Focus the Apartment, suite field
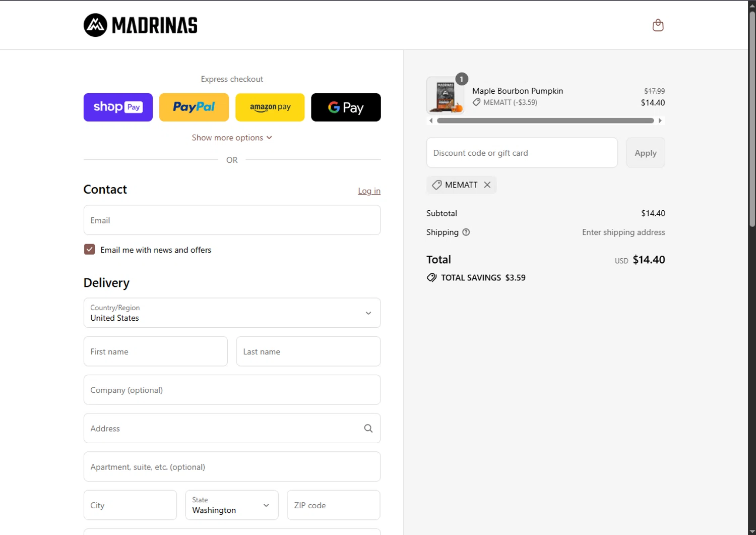 click(x=232, y=466)
